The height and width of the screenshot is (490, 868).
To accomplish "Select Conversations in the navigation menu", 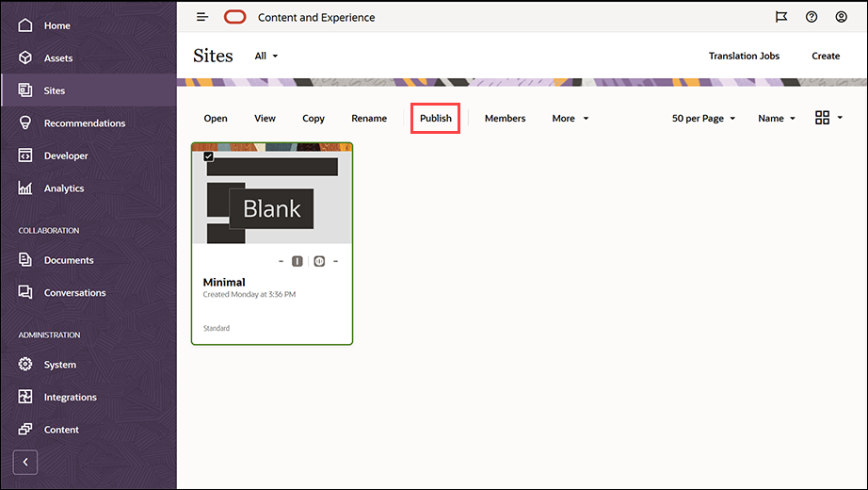I will (x=74, y=293).
